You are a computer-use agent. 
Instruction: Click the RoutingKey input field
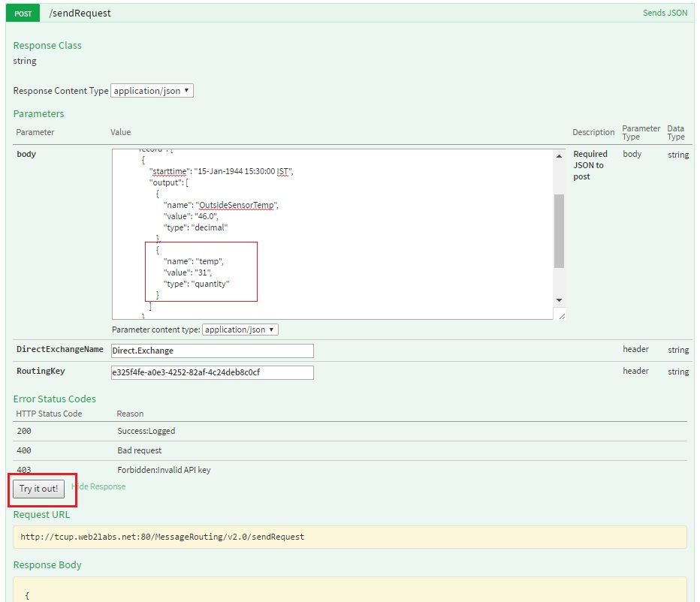coord(212,372)
